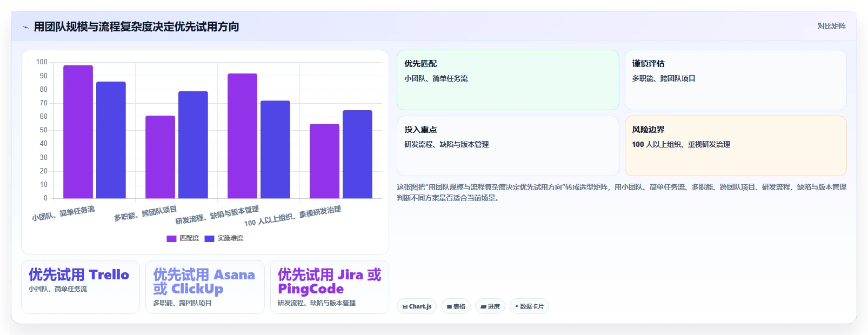This screenshot has height=335, width=868.
Task: Click subtitle 研发流程、缺陷与版本管理 under Jira
Action: [x=317, y=303]
